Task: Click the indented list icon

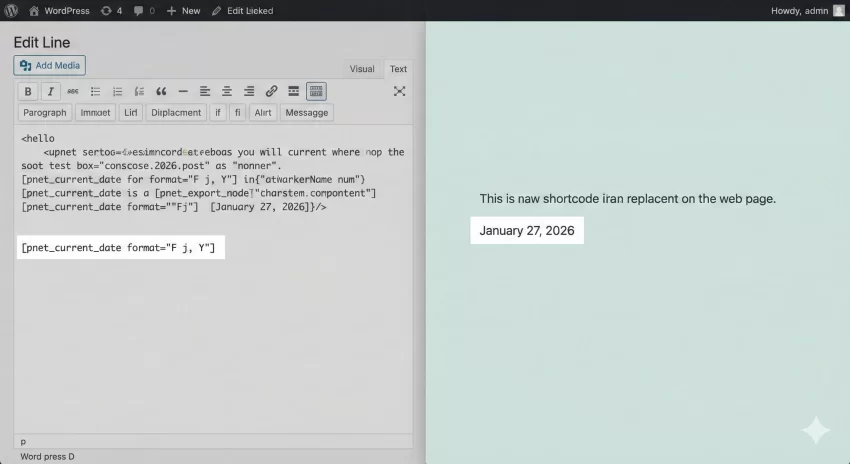Action: coord(139,92)
